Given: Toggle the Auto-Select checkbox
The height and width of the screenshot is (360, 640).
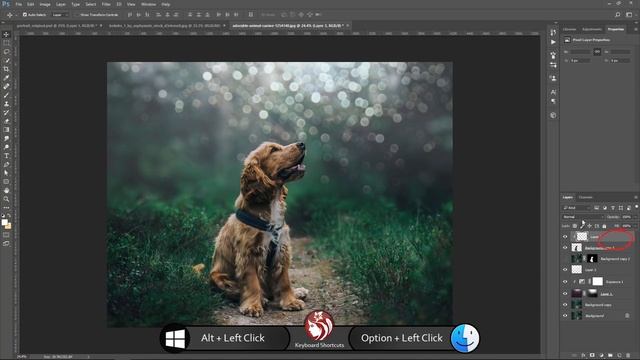Looking at the screenshot, I should [25, 15].
